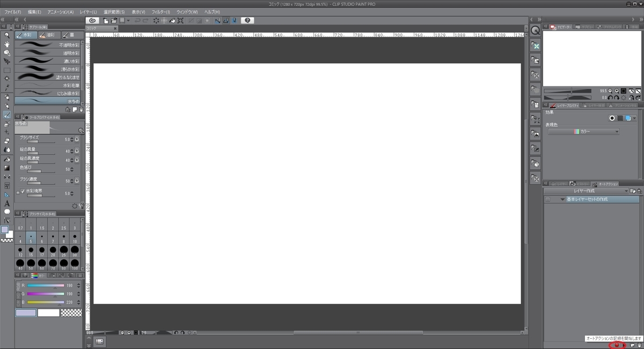Choose brush size 0.7 preset
Image resolution: width=644 pixels, height=349 pixels.
point(20,226)
